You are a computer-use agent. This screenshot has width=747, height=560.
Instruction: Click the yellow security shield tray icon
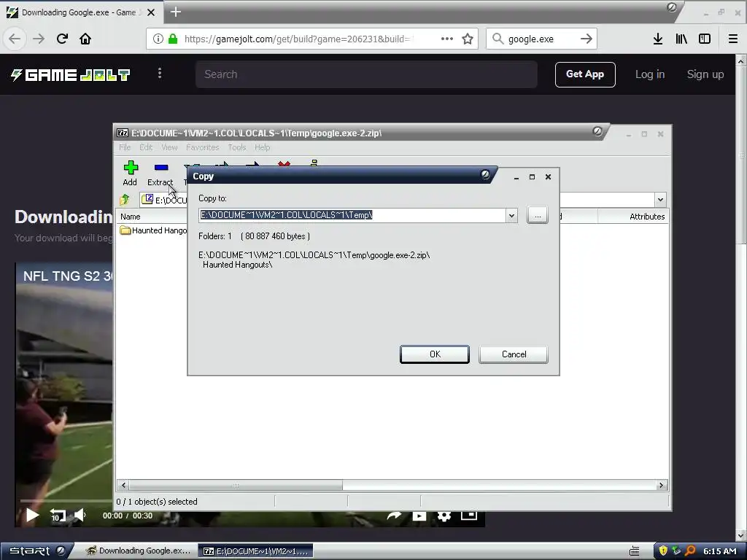(x=663, y=551)
